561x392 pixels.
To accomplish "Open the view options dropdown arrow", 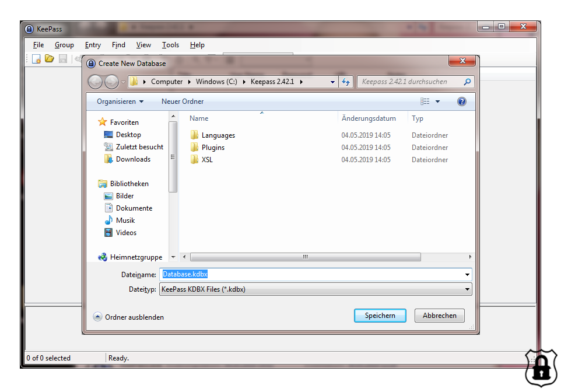I will pos(437,101).
